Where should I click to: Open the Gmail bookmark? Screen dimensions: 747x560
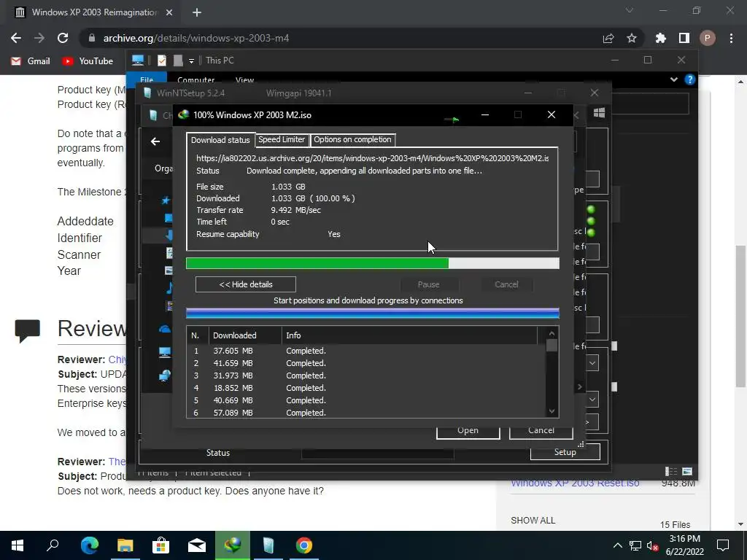(31, 61)
